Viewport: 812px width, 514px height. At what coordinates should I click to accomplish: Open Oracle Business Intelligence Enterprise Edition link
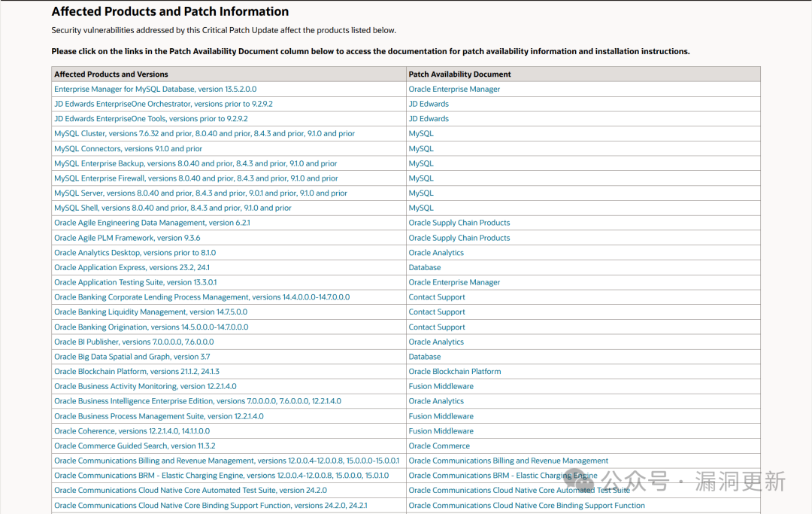pyautogui.click(x=198, y=401)
